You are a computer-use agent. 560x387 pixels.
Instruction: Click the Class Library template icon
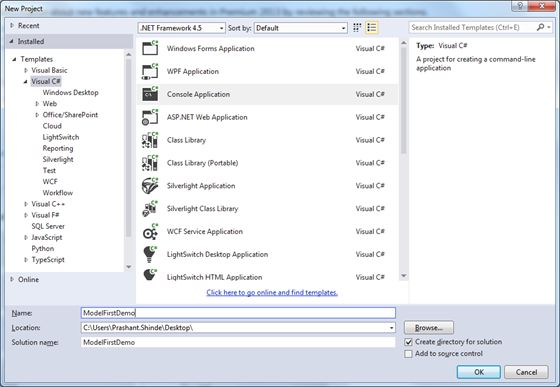(150, 140)
